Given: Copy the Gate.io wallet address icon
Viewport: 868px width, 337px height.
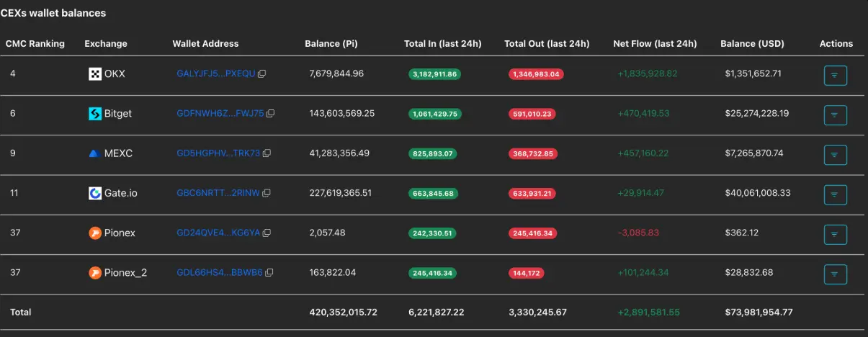Looking at the screenshot, I should 267,193.
